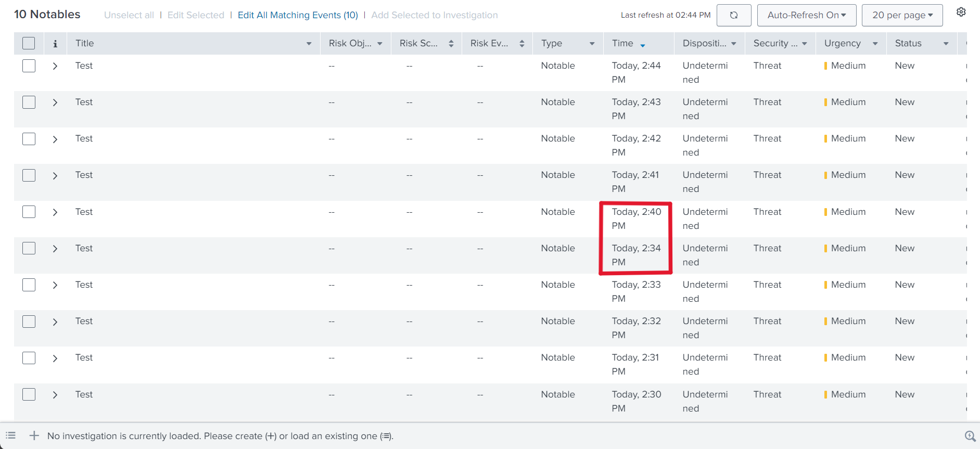The height and width of the screenshot is (449, 980).
Task: Open the Status column filter menu
Action: point(946,44)
